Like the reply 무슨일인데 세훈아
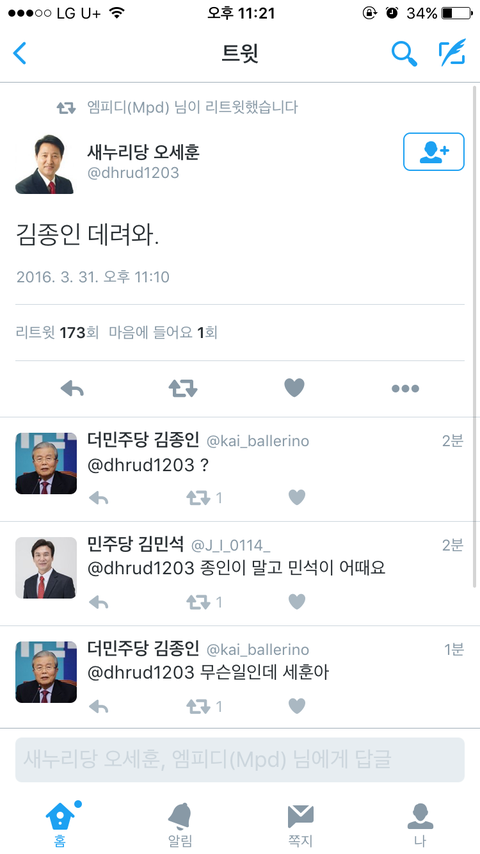The height and width of the screenshot is (854, 480). coord(296,706)
